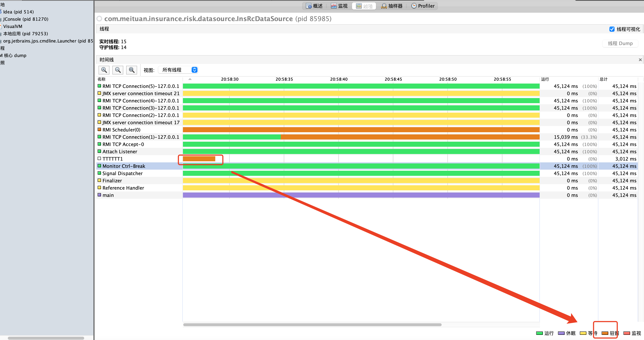Click the 运行 column header
644x340 pixels.
(x=545, y=79)
